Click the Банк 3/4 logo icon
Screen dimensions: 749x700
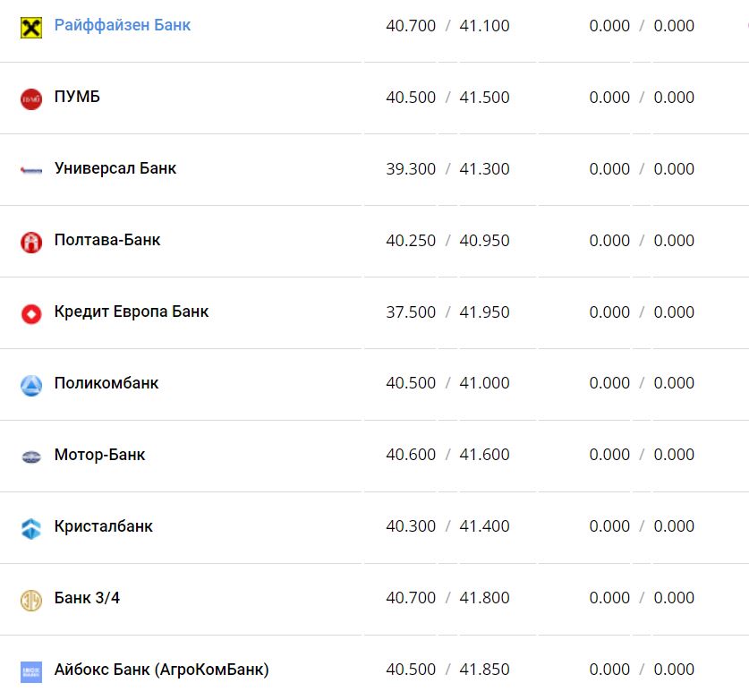coord(31,600)
